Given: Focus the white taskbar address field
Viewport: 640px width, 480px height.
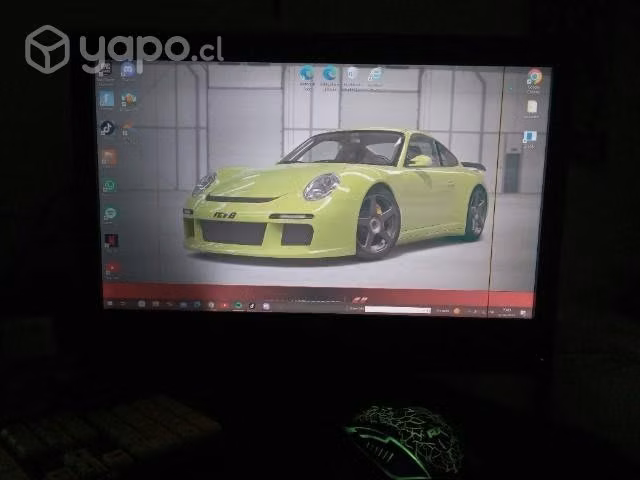Looking at the screenshot, I should click(397, 310).
